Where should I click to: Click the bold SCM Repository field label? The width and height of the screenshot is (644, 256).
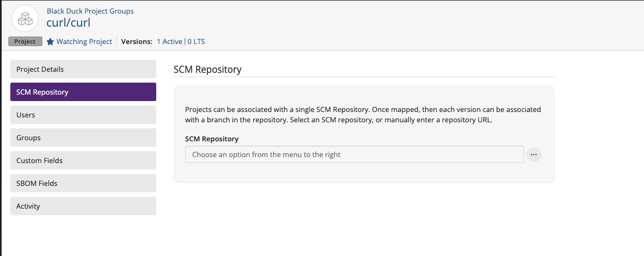pos(212,139)
